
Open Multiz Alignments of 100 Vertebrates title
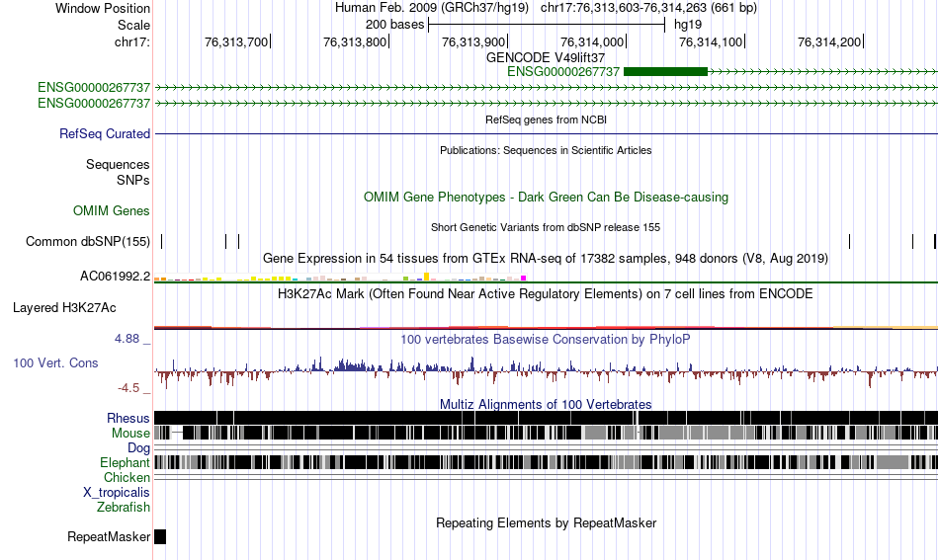point(546,404)
